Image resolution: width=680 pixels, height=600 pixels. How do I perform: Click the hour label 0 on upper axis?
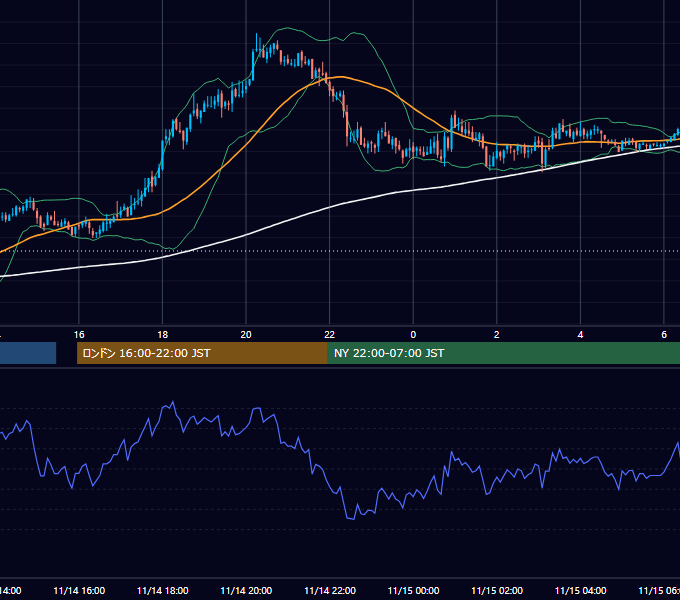(413, 335)
